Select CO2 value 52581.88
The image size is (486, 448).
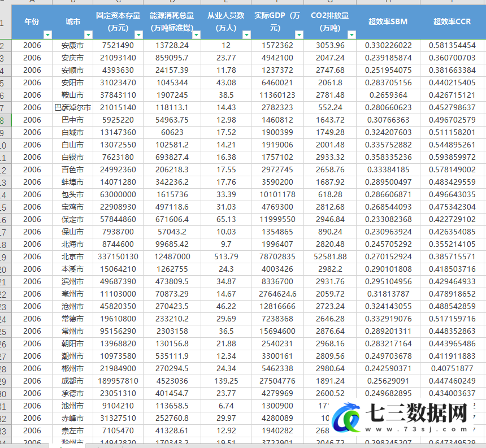(330, 256)
